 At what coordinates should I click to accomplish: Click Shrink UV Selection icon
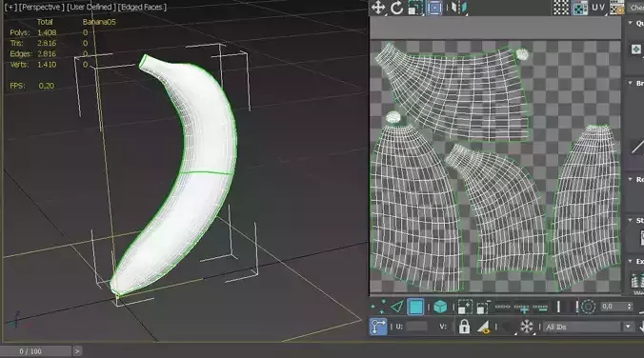click(x=483, y=307)
